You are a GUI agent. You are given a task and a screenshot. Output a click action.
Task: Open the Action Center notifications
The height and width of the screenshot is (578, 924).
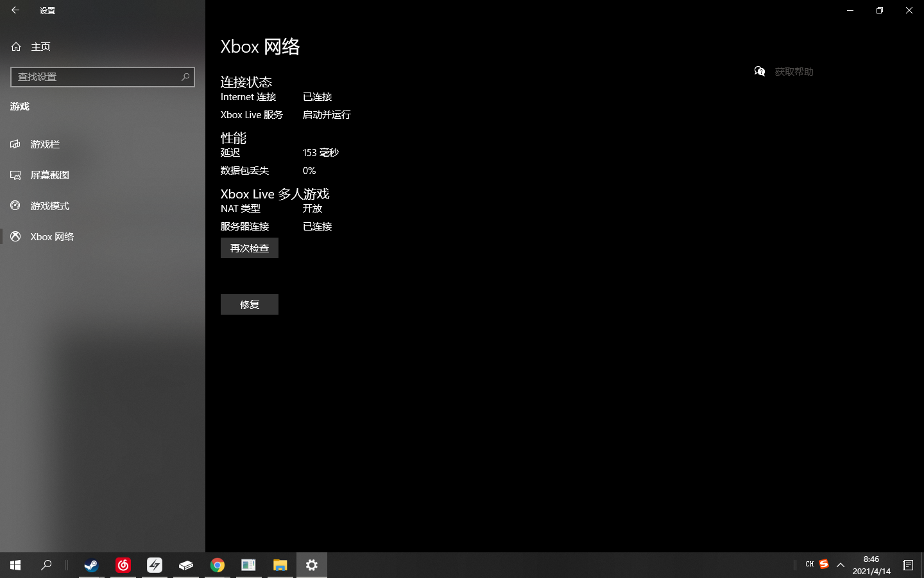click(908, 565)
